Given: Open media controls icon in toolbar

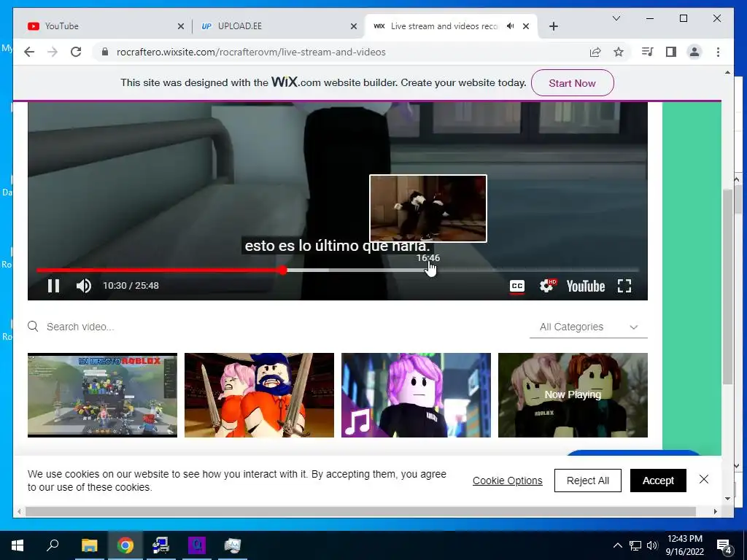Looking at the screenshot, I should [648, 52].
